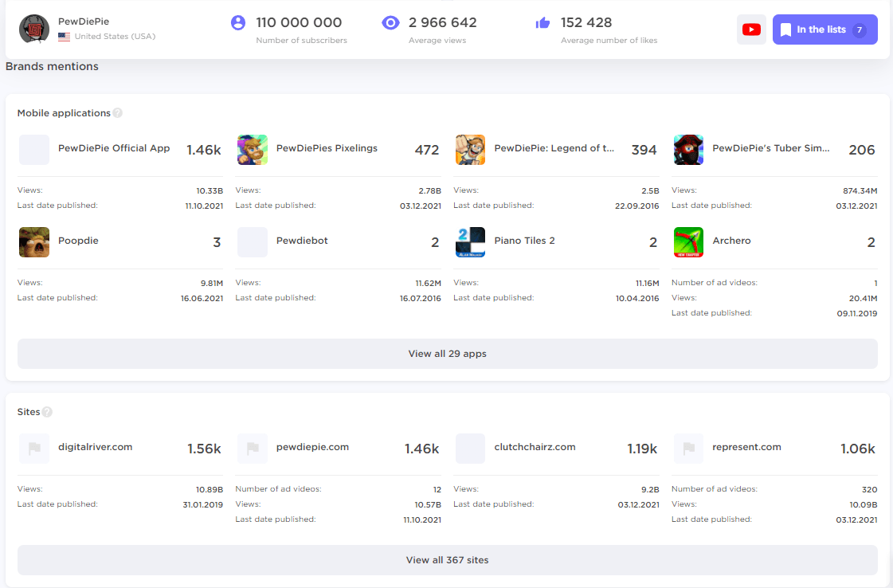Click 152 428 average likes value
The height and width of the screenshot is (588, 893).
point(586,22)
